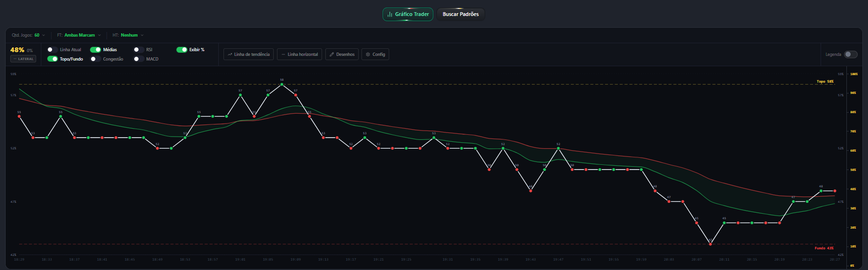Turn on the MACD toggle
Image resolution: width=868 pixels, height=270 pixels.
coord(138,59)
